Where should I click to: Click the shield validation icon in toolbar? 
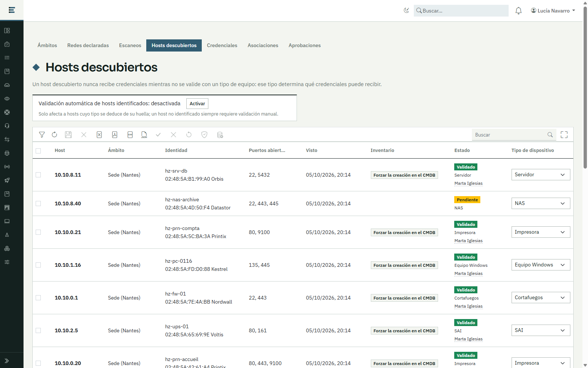coord(204,135)
